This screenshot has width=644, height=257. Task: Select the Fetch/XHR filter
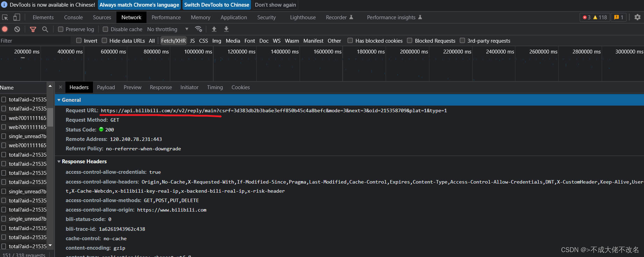[173, 41]
